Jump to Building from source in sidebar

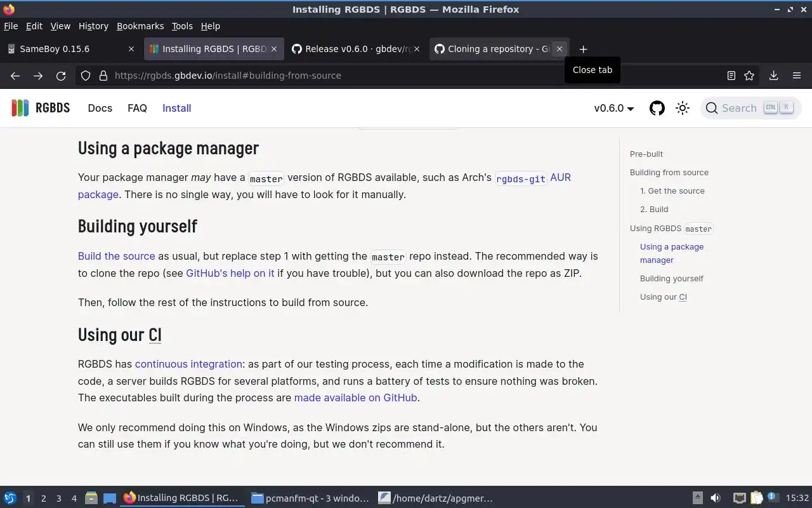pyautogui.click(x=669, y=172)
